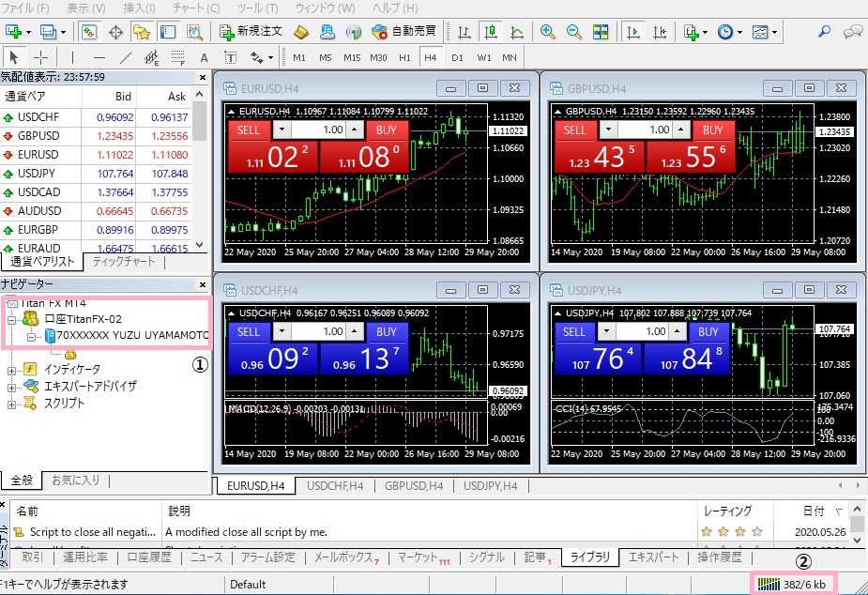This screenshot has height=595, width=868.
Task: Open the チャート menu
Action: click(196, 8)
